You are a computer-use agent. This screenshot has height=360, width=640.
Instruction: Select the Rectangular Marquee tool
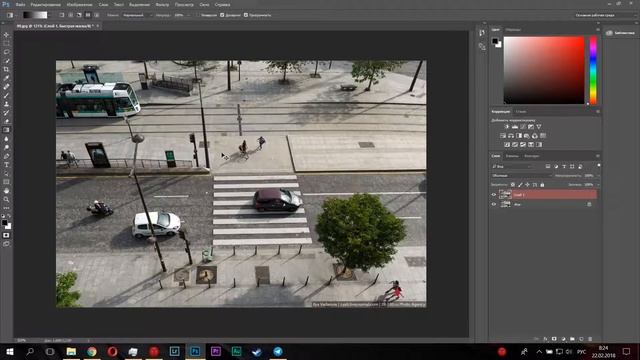[6, 43]
